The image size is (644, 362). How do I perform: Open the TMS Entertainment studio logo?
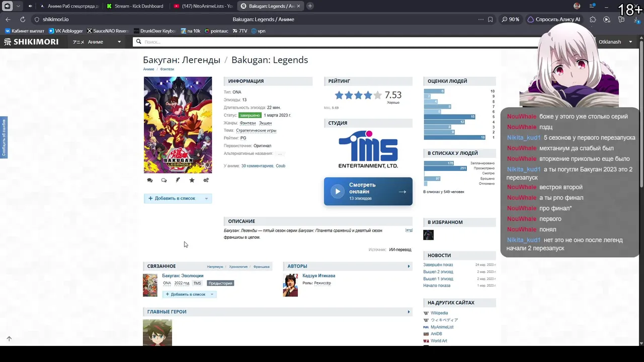368,149
